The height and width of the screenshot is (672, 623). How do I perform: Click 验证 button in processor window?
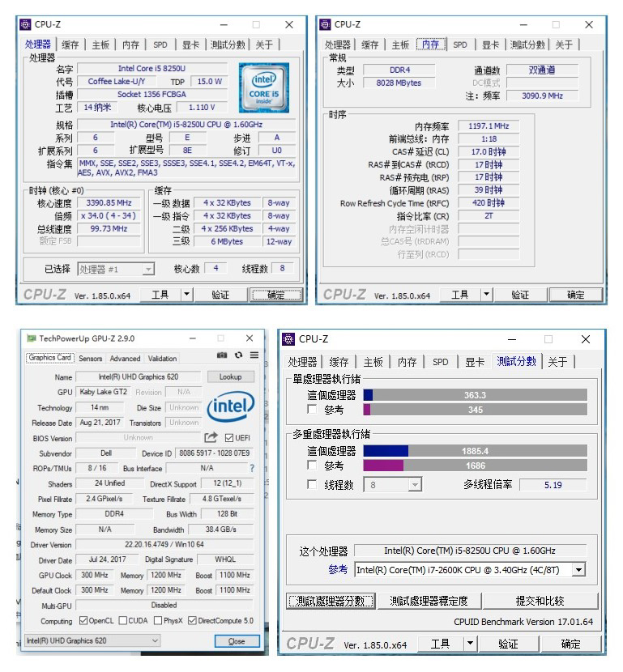coord(220,295)
